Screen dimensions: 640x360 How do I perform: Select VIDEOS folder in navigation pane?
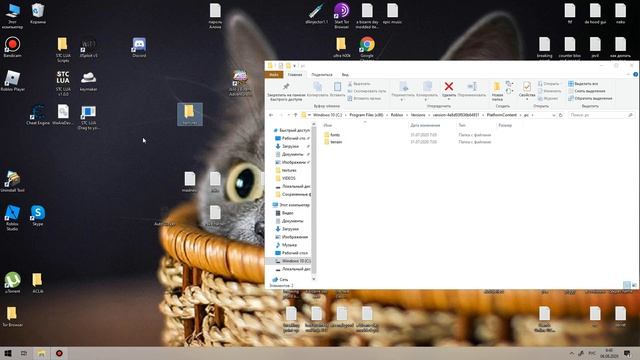click(x=285, y=178)
